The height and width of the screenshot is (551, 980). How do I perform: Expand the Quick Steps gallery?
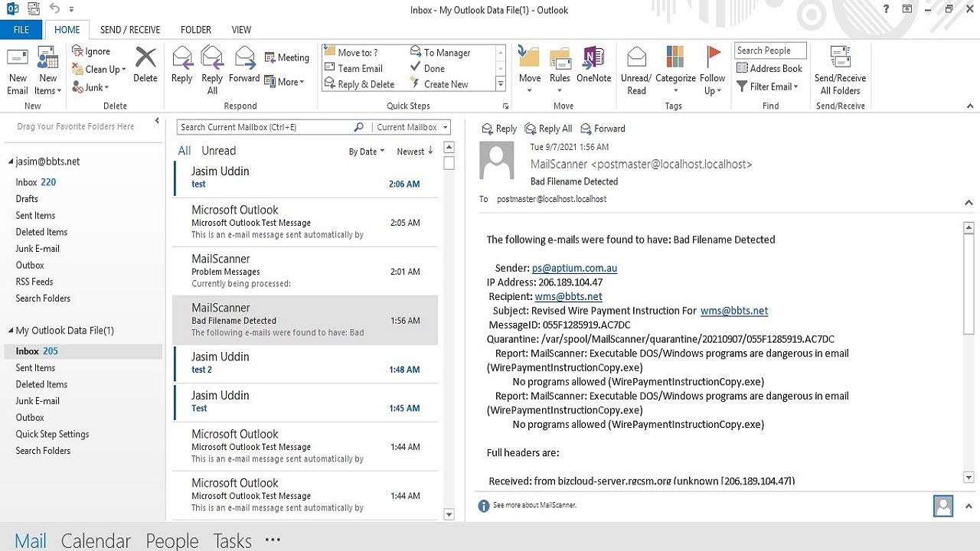click(x=501, y=84)
